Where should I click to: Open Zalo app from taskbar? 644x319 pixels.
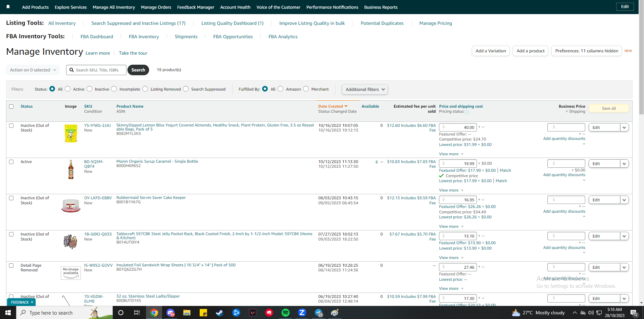(302, 313)
